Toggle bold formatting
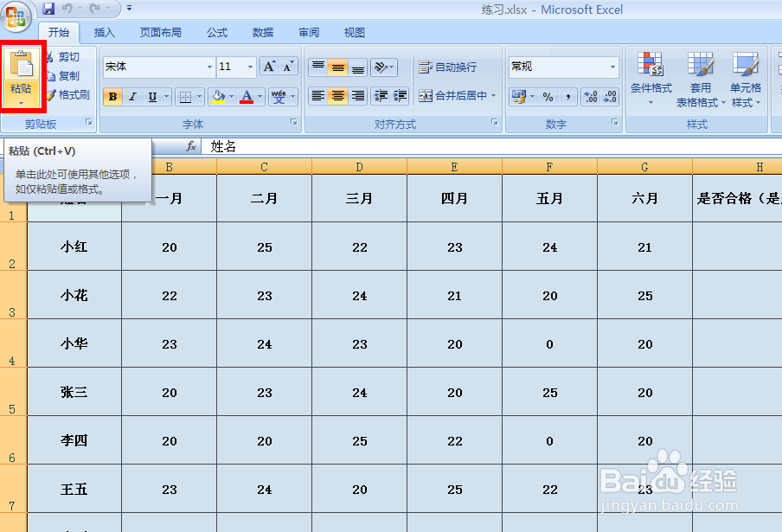 tap(113, 97)
